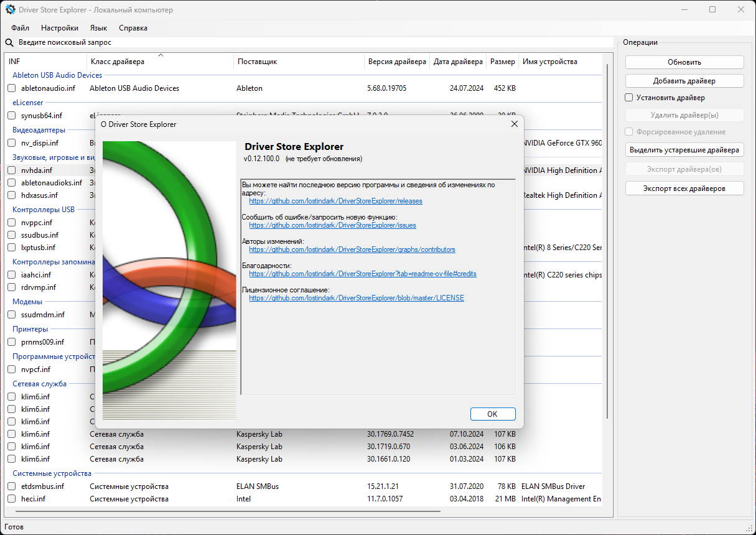
Task: Enable the 'Установить драйвер' checkbox
Action: coord(629,98)
